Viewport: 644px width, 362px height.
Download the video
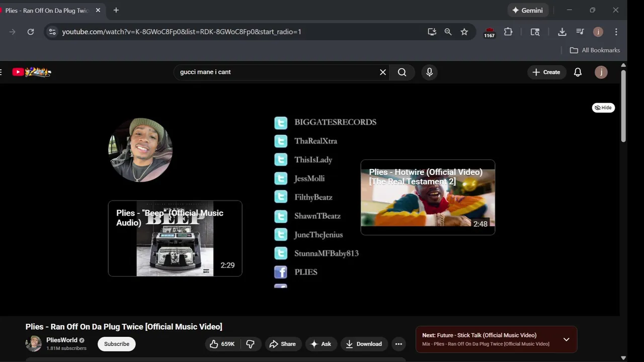coord(364,344)
